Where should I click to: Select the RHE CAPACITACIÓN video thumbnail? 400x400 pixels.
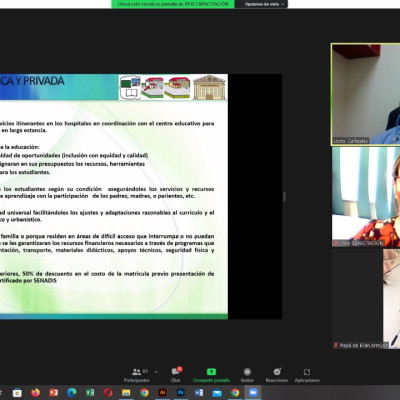click(x=366, y=197)
